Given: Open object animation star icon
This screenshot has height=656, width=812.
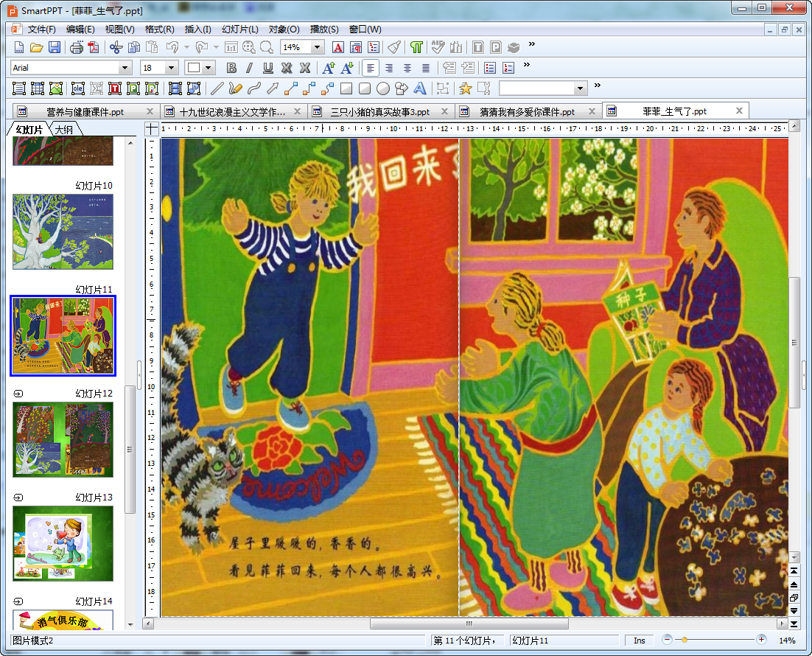Looking at the screenshot, I should [x=466, y=88].
